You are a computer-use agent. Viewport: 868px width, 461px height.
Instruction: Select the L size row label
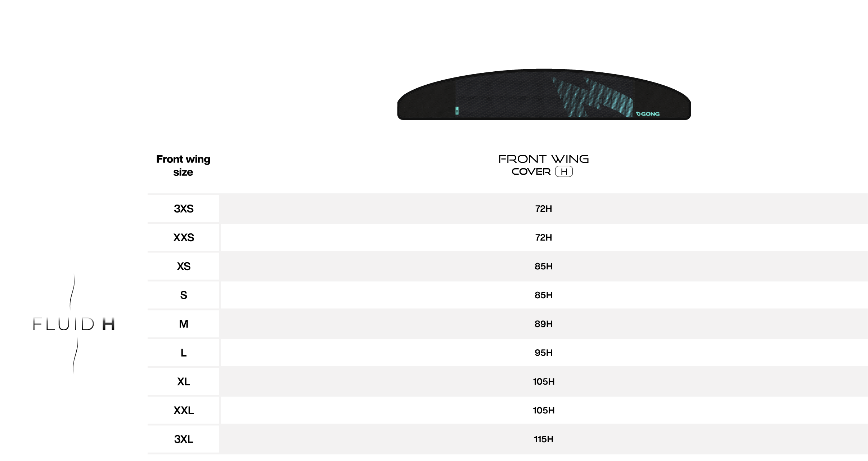[184, 353]
